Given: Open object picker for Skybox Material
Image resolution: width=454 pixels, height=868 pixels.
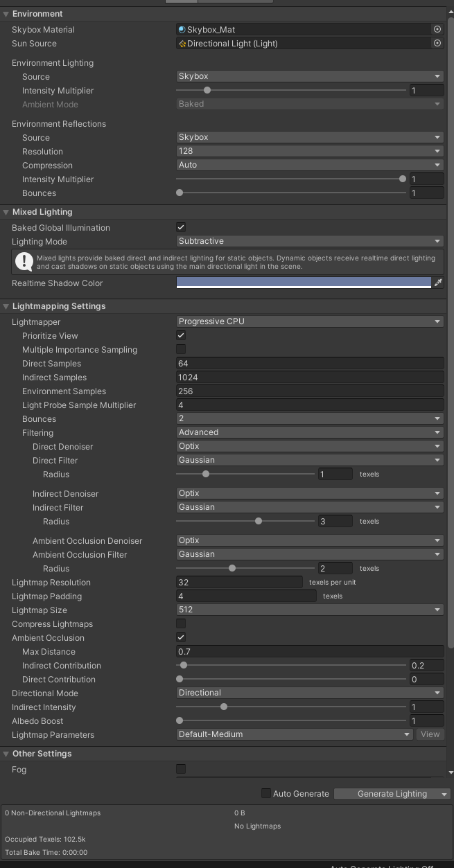Looking at the screenshot, I should pos(437,30).
